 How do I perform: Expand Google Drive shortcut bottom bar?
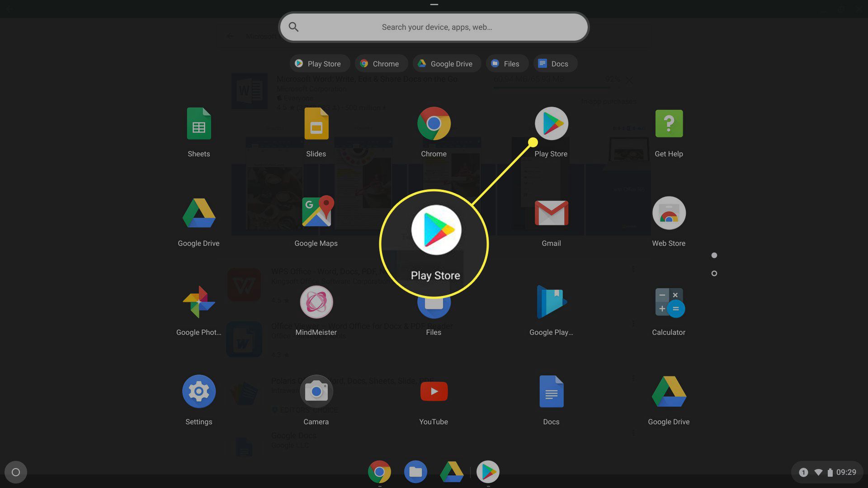(x=452, y=471)
